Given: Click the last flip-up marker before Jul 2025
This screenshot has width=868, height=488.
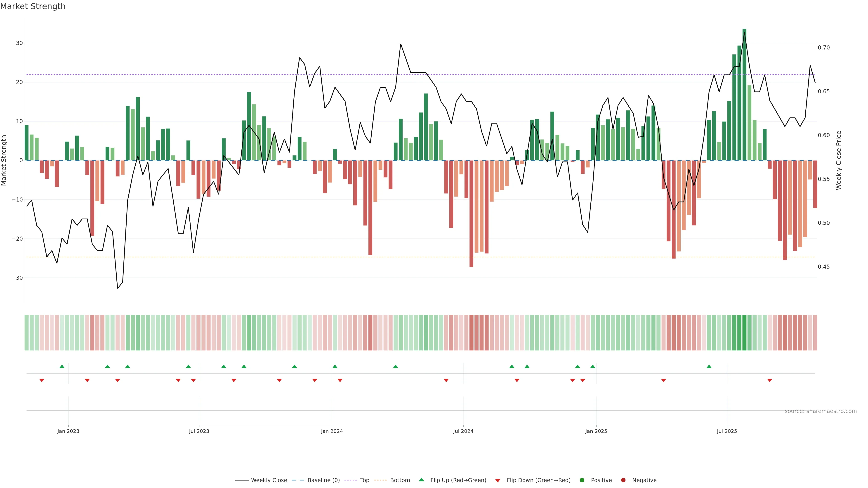Looking at the screenshot, I should 709,366.
